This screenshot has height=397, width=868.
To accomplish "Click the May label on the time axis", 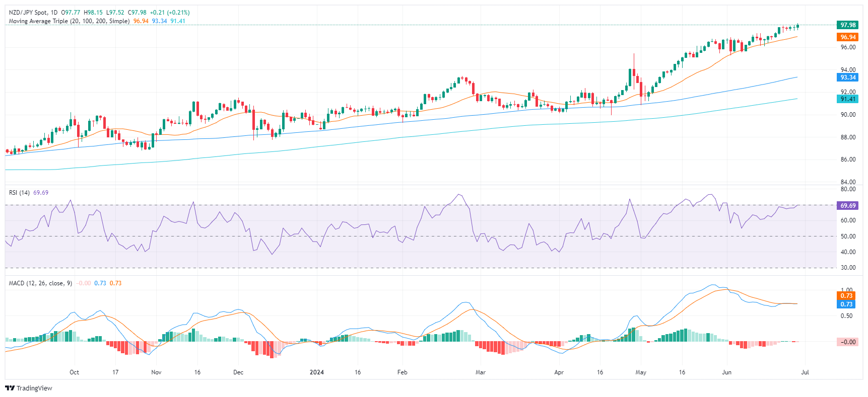I will tap(641, 372).
